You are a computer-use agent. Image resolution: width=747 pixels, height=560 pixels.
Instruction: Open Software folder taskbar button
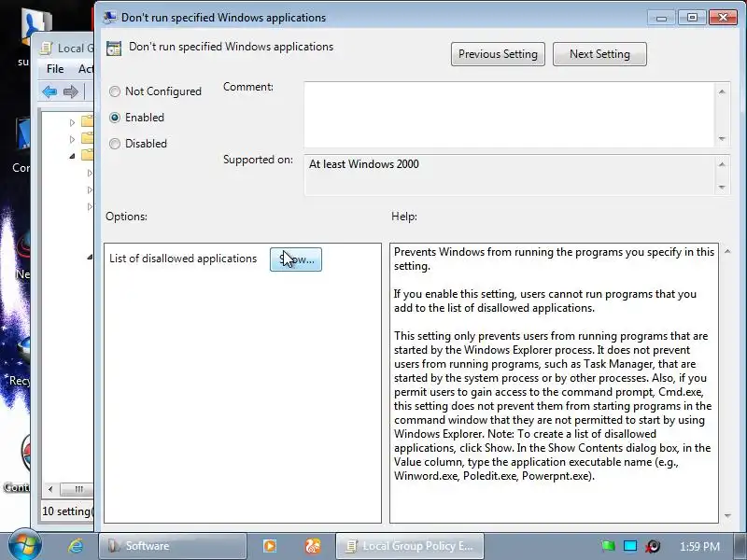pos(173,546)
